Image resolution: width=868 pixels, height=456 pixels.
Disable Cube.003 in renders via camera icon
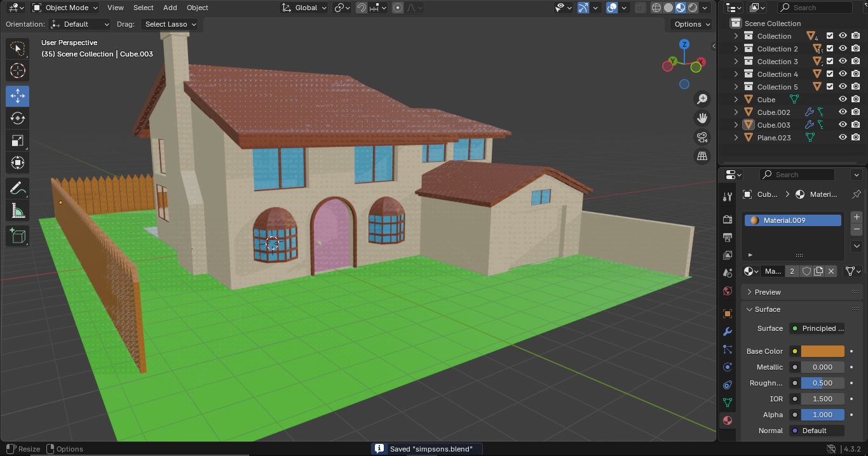coord(856,124)
